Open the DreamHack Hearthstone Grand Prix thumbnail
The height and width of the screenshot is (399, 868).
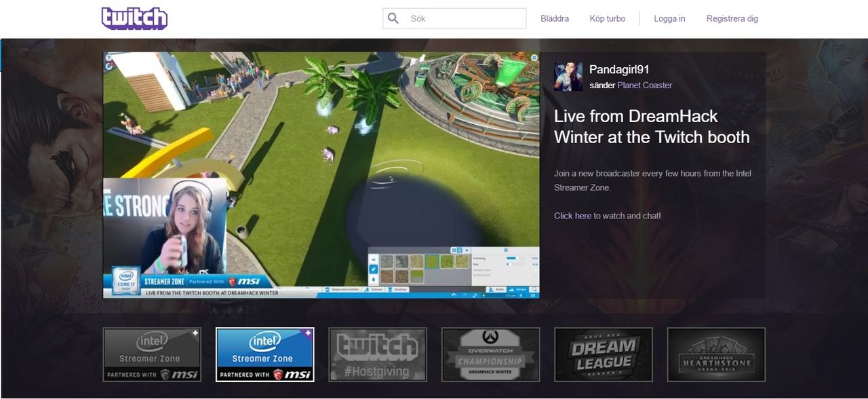[716, 354]
